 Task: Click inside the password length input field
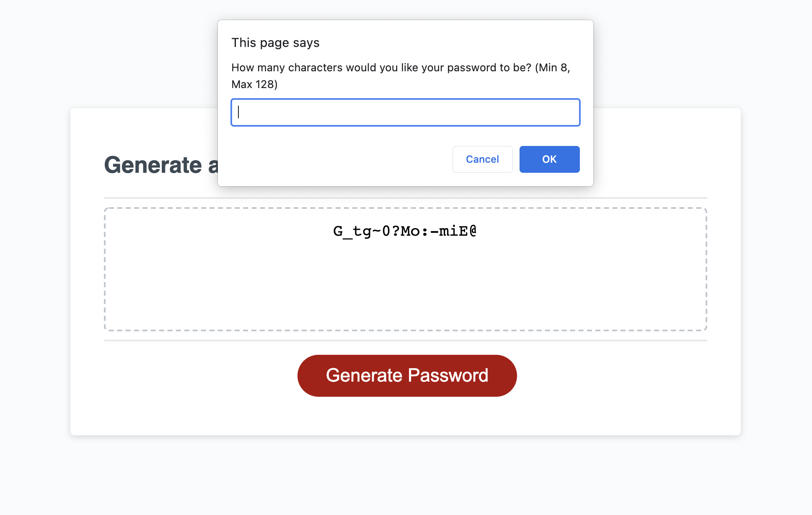click(x=405, y=112)
